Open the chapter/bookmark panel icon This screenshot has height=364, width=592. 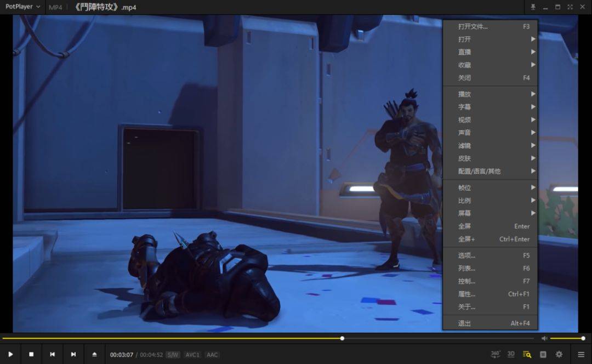pos(543,354)
